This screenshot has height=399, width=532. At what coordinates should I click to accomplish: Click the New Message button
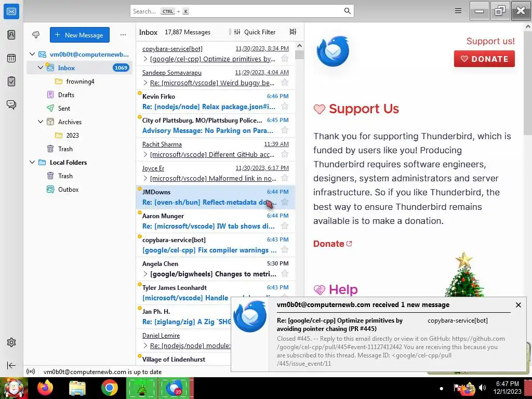(79, 35)
